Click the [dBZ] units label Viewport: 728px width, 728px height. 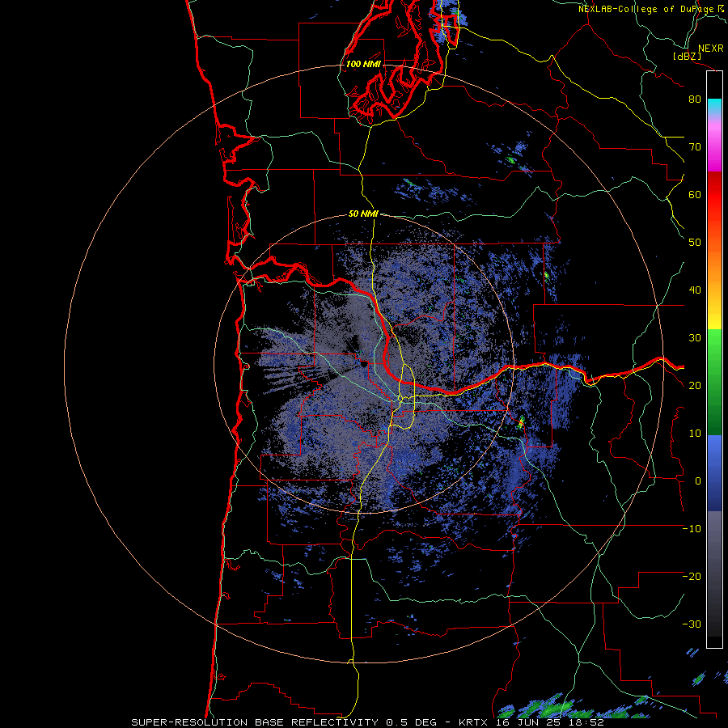coord(687,56)
